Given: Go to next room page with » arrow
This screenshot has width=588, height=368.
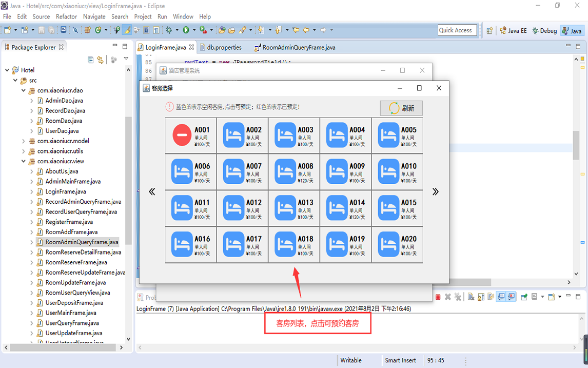Looking at the screenshot, I should [x=435, y=191].
